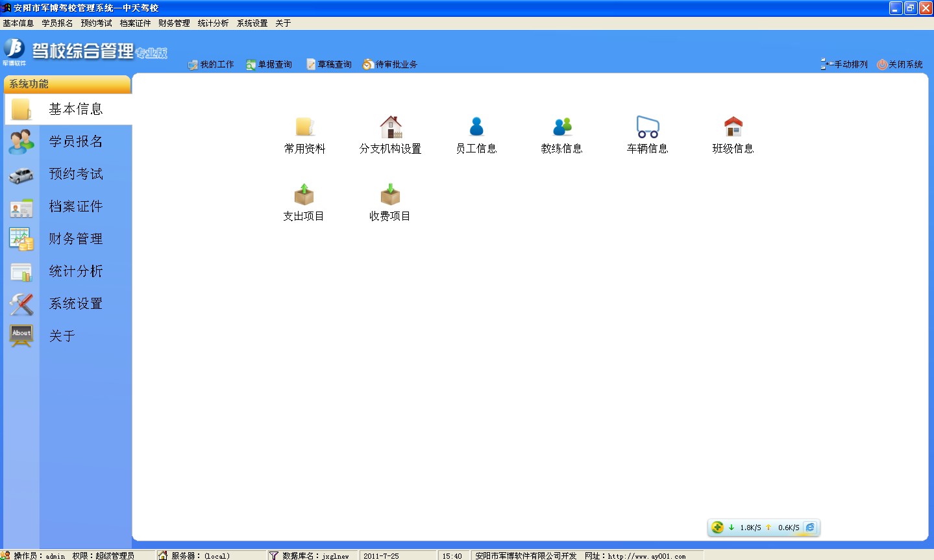Click 权限：超级管理员 in status bar

103,556
